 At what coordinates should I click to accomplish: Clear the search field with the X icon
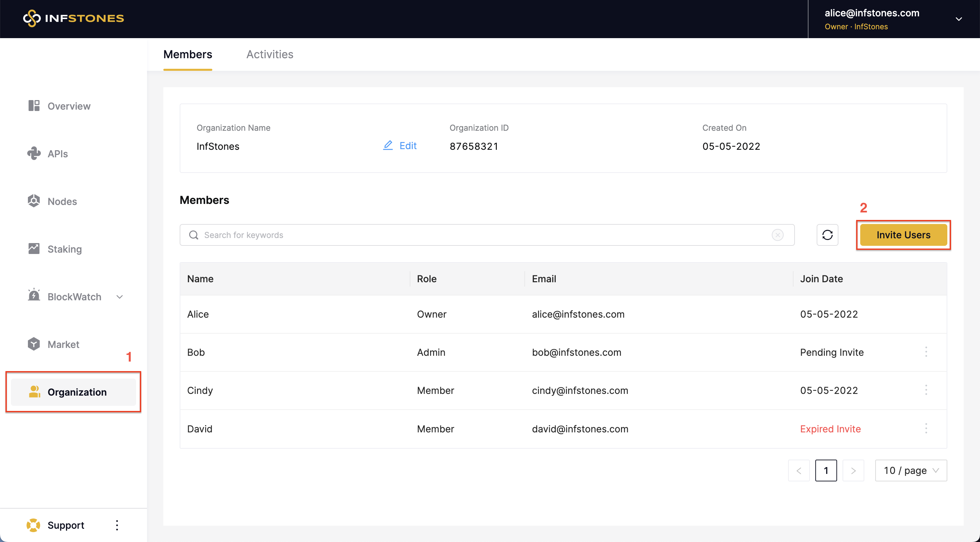(x=777, y=235)
